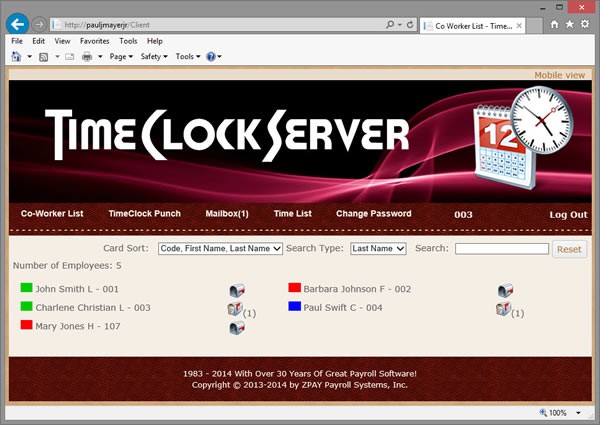Screen dimensions: 600x425
Task: Expand the Print icon dropdown arrow
Action: [100, 57]
